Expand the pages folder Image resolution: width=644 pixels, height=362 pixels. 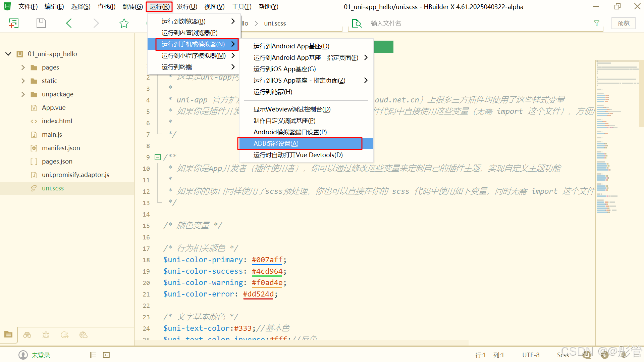tap(23, 67)
